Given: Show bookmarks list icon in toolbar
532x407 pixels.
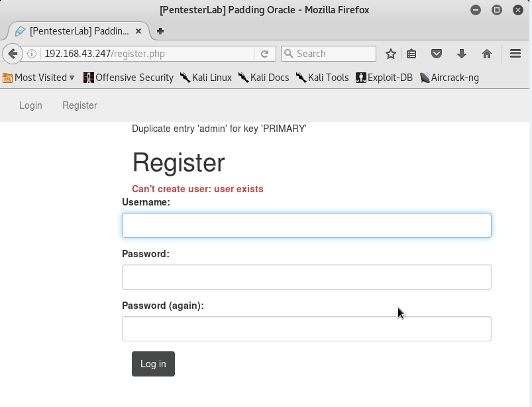Looking at the screenshot, I should [411, 54].
